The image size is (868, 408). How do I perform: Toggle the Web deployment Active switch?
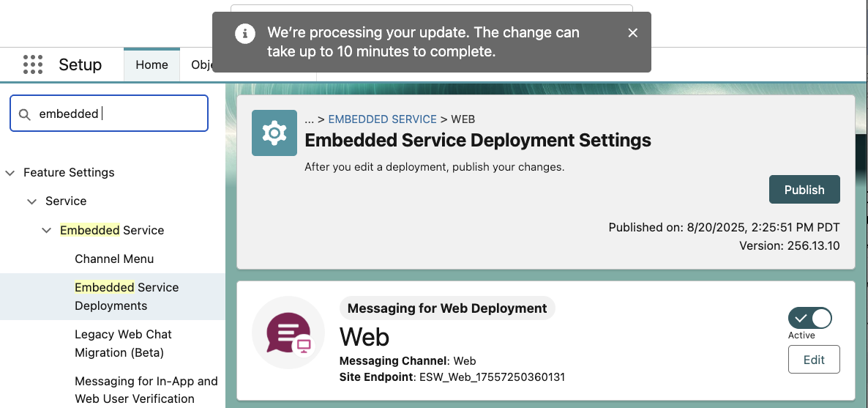[x=809, y=318]
